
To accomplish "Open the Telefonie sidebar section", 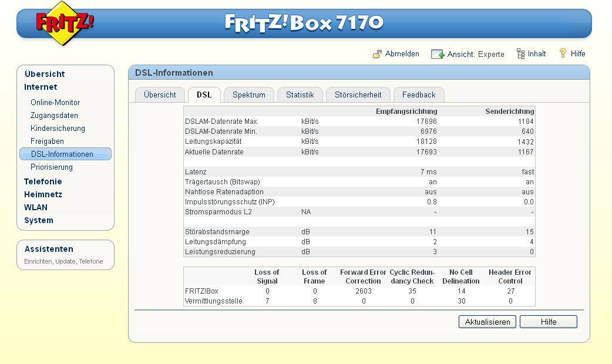I will click(x=43, y=181).
